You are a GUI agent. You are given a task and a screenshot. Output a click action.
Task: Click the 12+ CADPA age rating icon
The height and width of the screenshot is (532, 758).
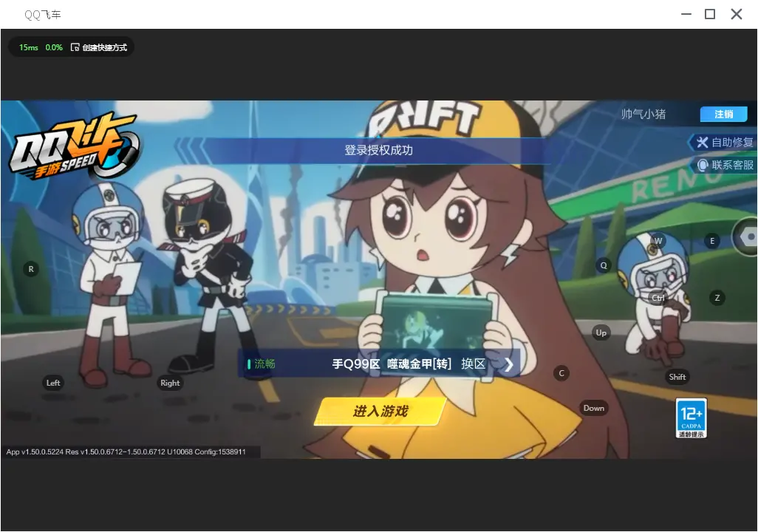691,418
